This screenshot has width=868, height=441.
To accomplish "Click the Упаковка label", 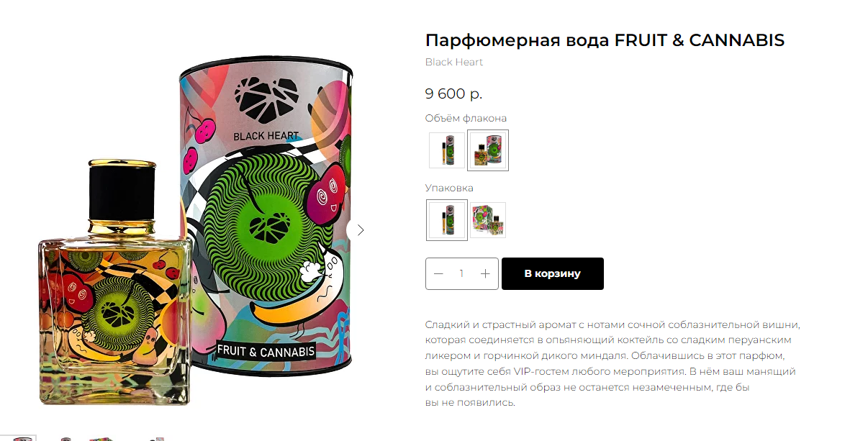I will [449, 188].
